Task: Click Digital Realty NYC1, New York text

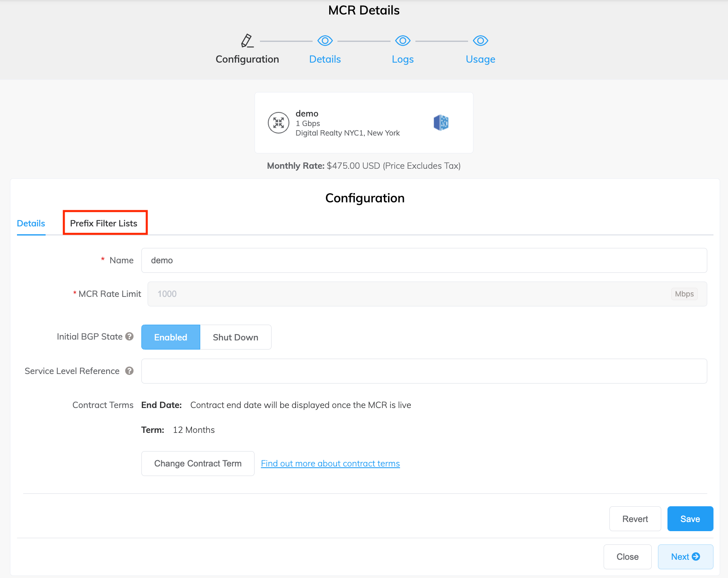Action: coord(347,133)
